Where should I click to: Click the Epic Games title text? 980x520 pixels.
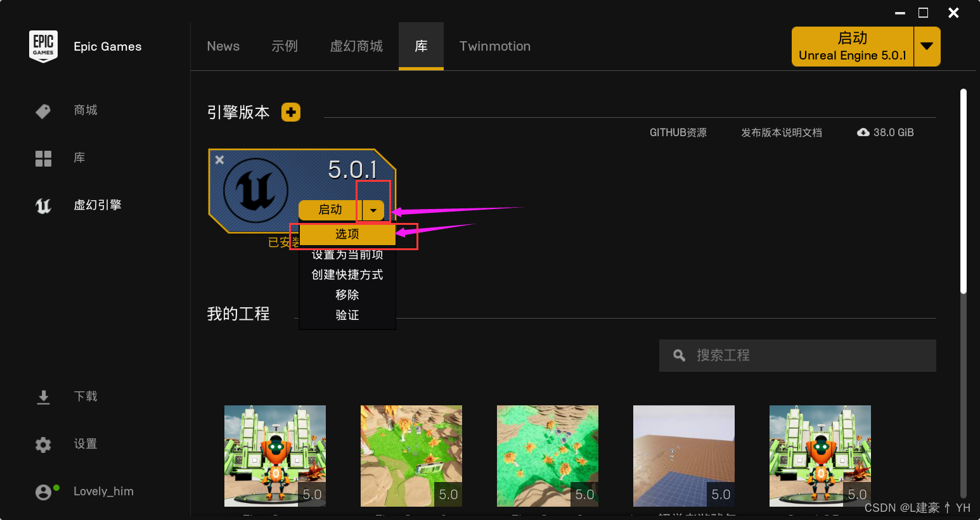[x=108, y=46]
